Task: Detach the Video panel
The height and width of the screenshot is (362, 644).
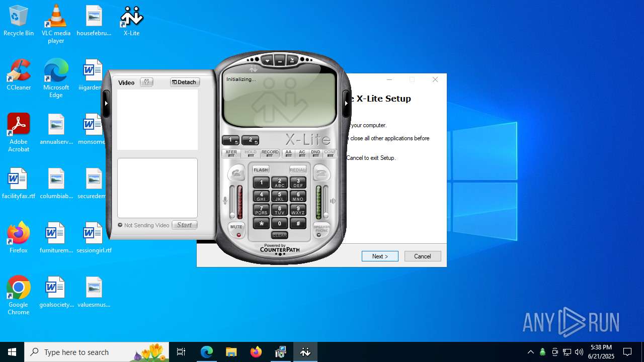Action: click(x=185, y=82)
